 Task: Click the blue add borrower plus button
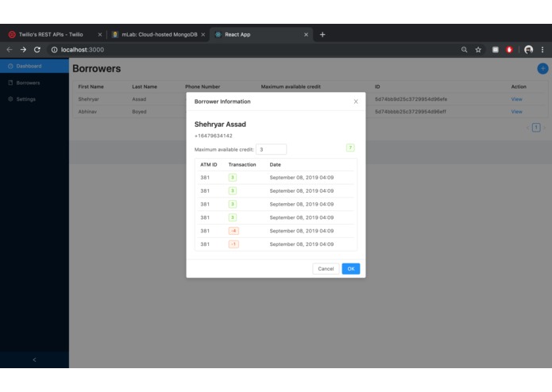pyautogui.click(x=542, y=68)
